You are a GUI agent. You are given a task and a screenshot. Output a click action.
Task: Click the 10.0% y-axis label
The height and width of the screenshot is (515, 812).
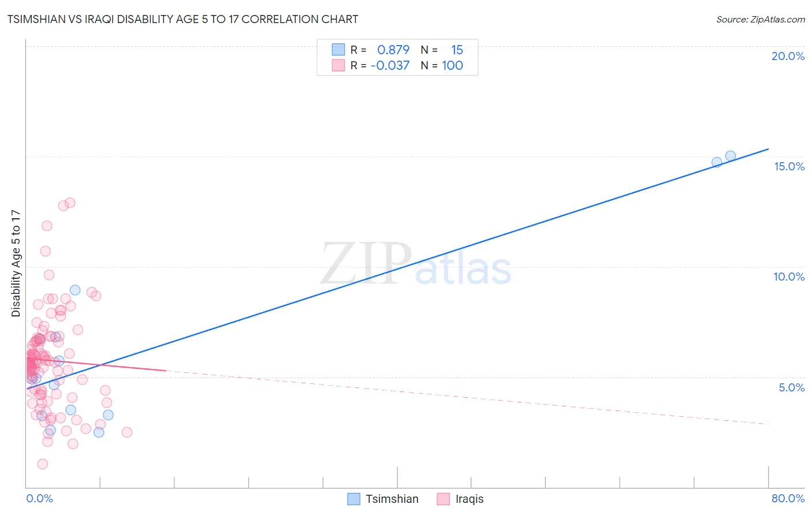point(789,277)
